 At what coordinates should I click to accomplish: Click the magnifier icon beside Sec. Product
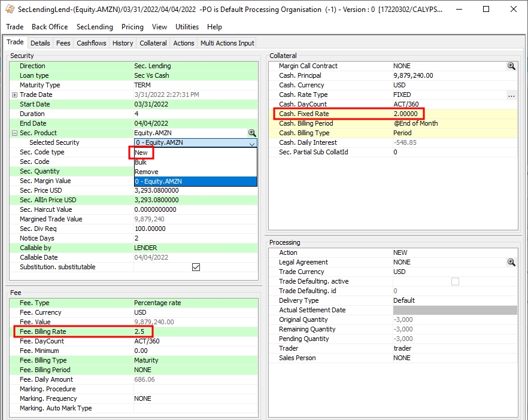[252, 133]
